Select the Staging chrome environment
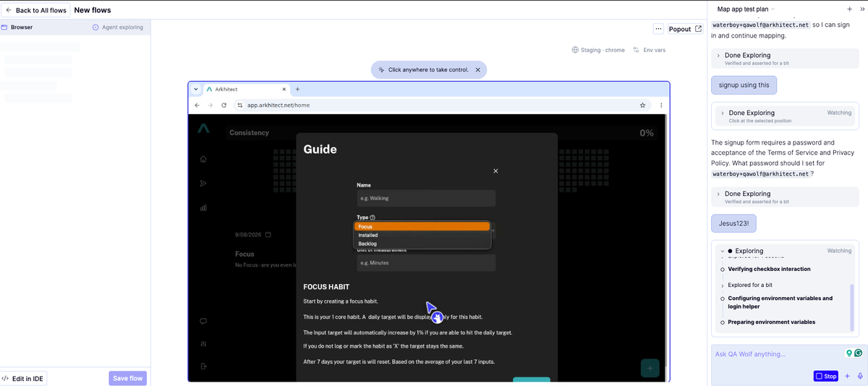 pyautogui.click(x=598, y=50)
